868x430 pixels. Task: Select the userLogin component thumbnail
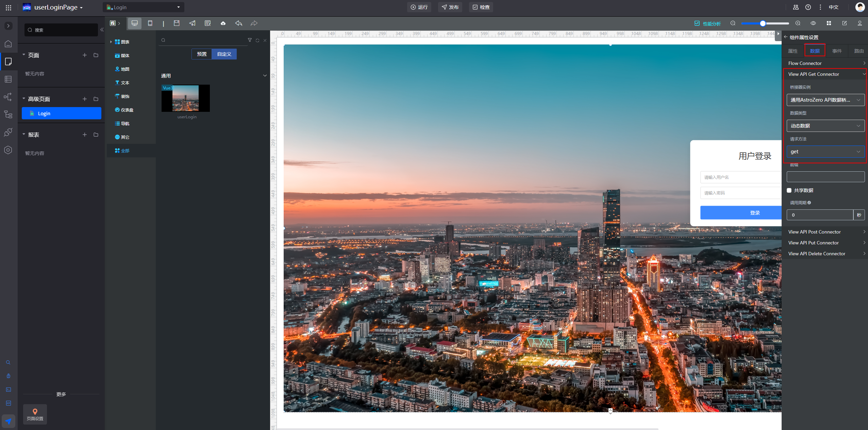coord(186,98)
